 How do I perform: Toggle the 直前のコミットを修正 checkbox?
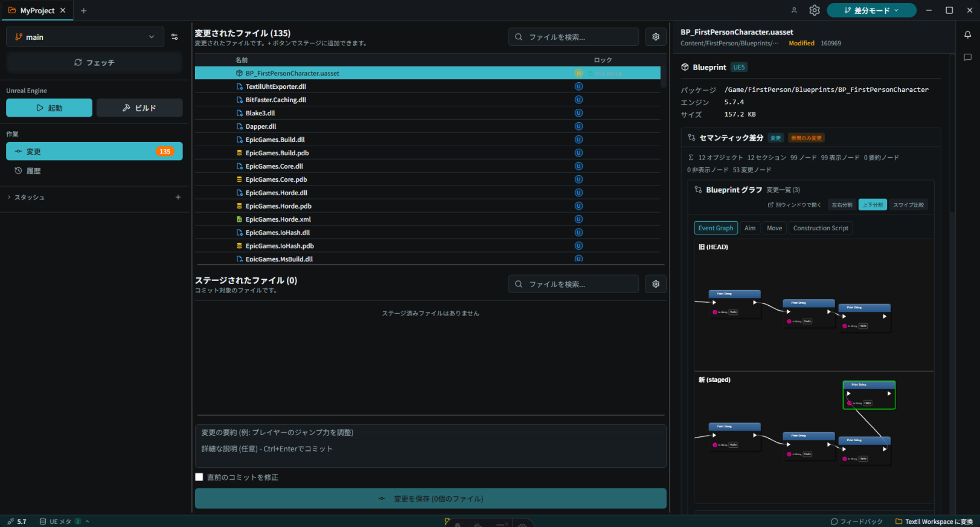199,477
